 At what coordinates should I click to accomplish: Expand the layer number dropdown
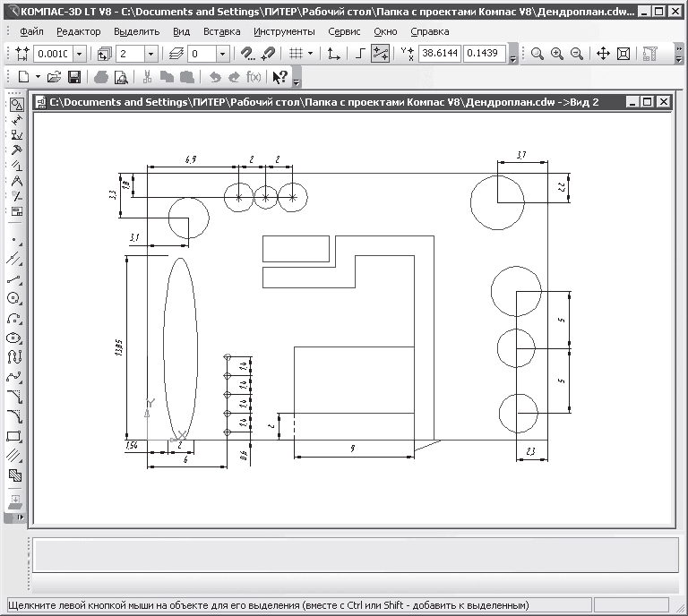coord(221,54)
